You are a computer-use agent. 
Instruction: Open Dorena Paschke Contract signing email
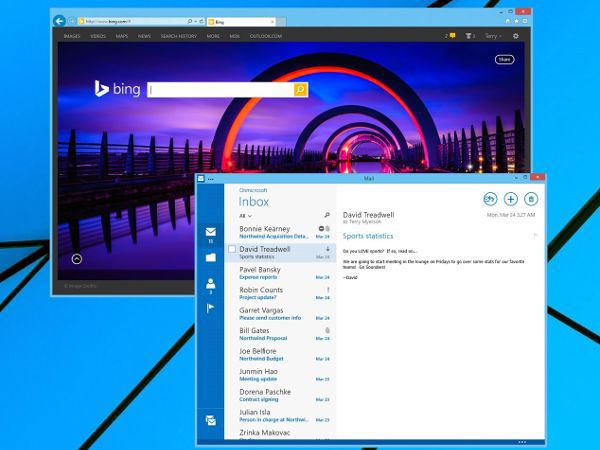coord(280,395)
